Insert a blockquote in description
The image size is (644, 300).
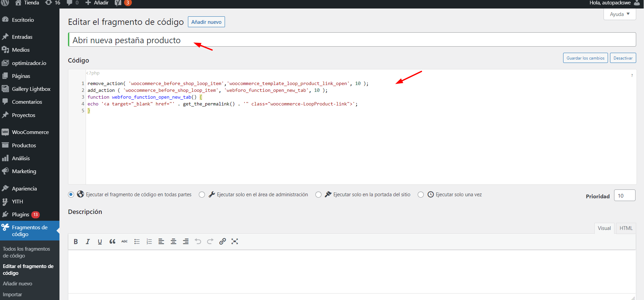(112, 241)
